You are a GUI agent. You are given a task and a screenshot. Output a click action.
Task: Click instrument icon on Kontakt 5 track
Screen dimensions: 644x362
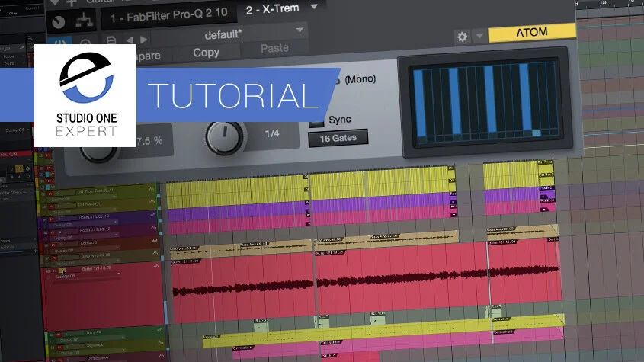(155, 240)
